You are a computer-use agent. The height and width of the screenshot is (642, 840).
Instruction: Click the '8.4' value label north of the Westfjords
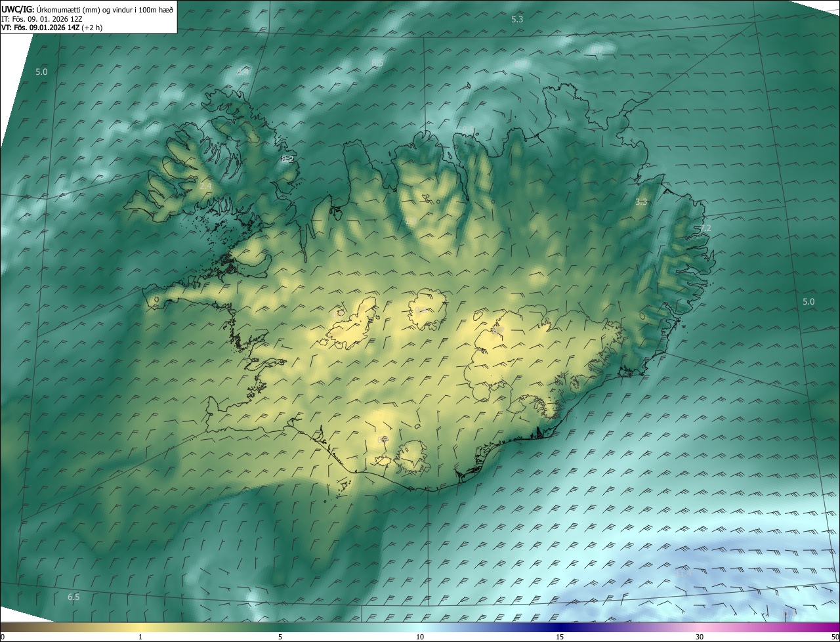(243, 72)
